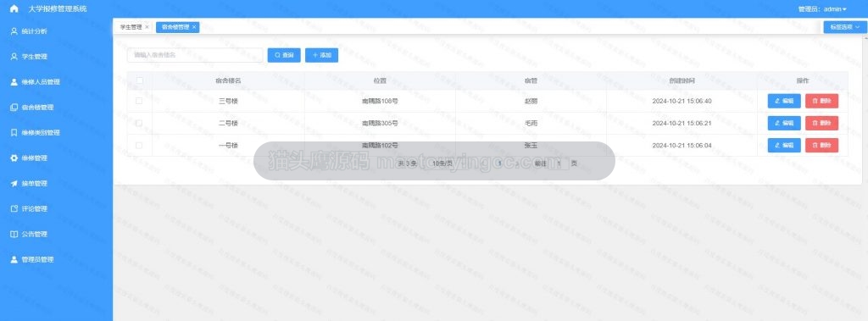The height and width of the screenshot is (321, 868).
Task: Click the 操作 column header
Action: (x=803, y=80)
